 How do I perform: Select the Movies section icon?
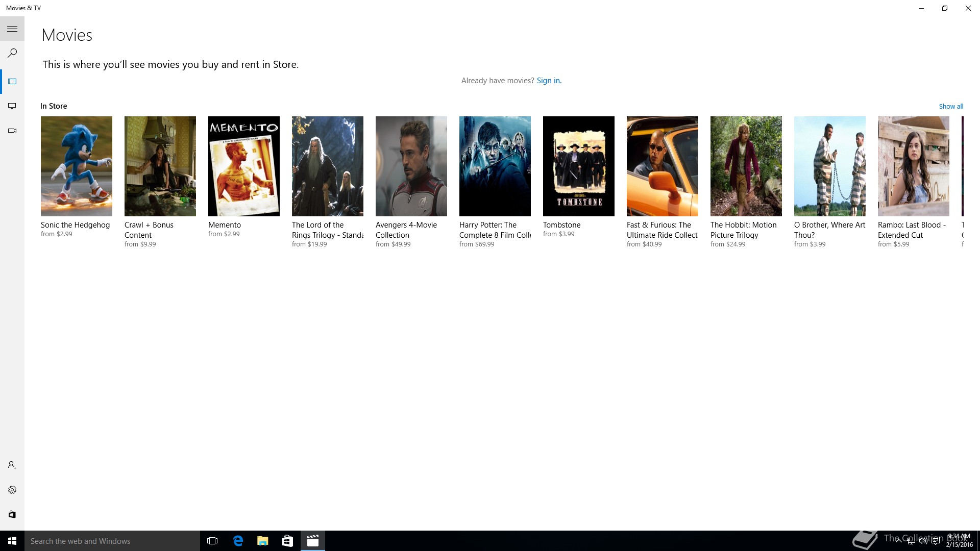[12, 82]
